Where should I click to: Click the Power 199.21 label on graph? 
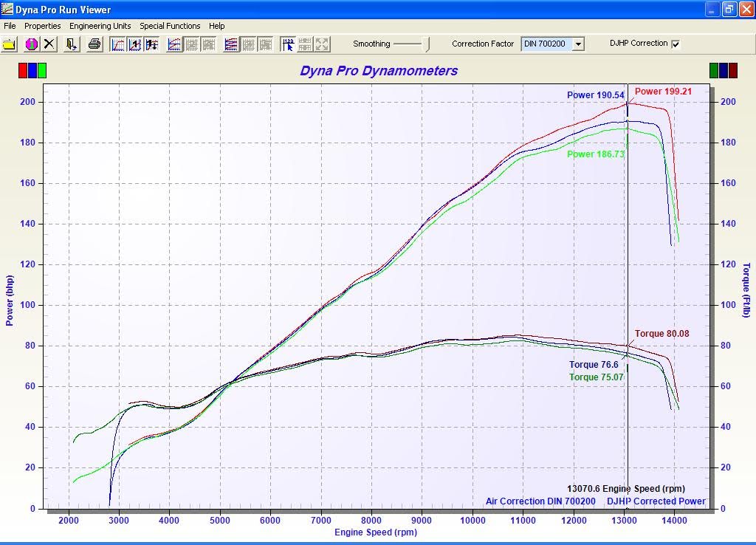tap(662, 92)
